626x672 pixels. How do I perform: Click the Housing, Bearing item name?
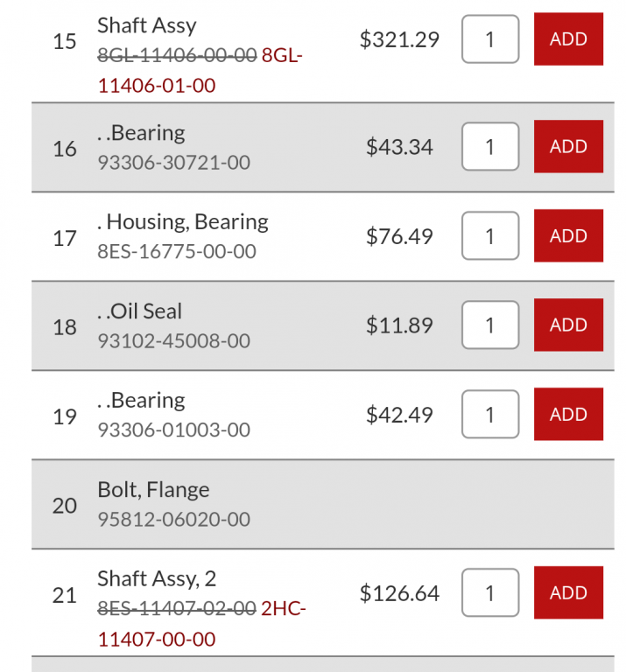[183, 222]
